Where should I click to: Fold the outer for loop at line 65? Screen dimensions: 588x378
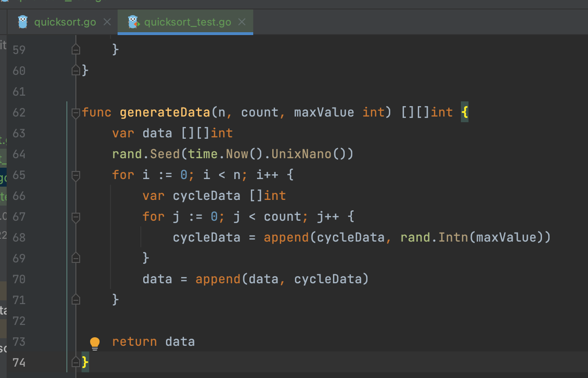tap(75, 175)
